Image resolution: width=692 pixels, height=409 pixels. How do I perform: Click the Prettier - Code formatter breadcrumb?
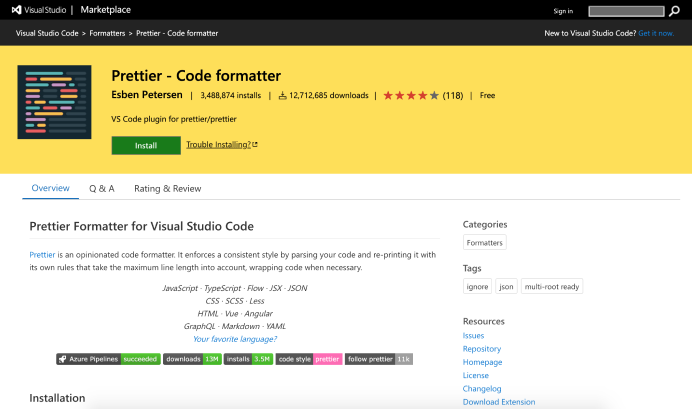[177, 33]
